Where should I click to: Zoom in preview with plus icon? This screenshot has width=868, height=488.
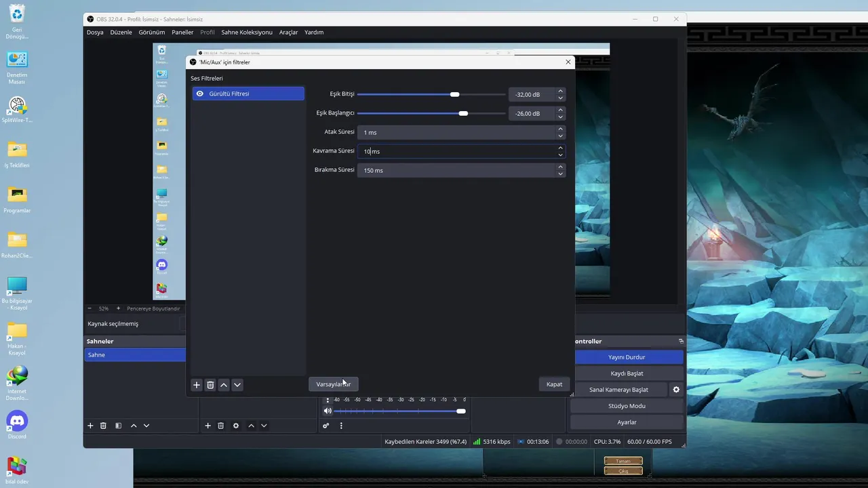[x=118, y=308]
